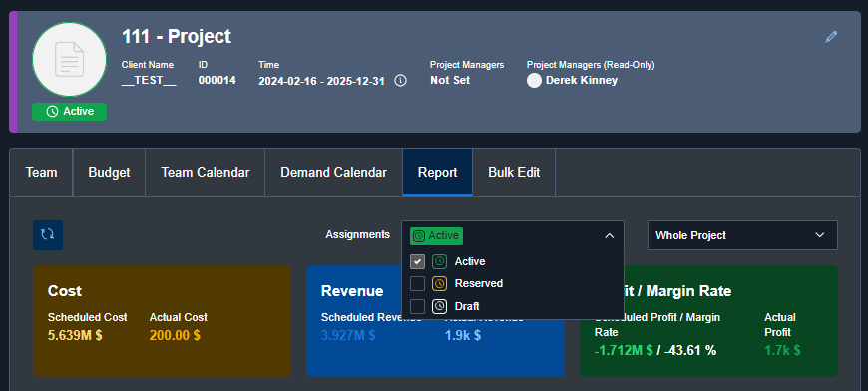Open the Whole Project dropdown
The image size is (868, 391).
point(742,235)
